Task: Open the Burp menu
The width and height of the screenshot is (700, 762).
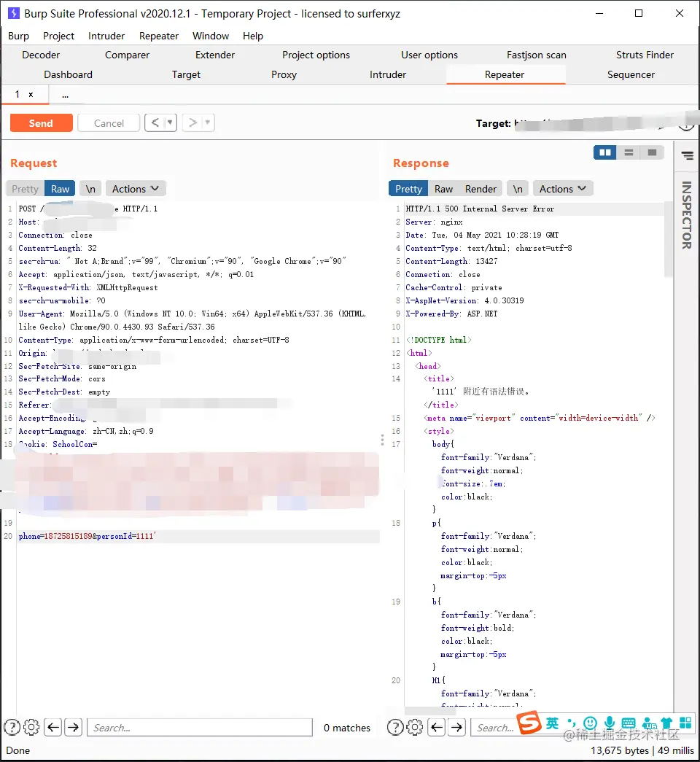Action: (x=18, y=36)
